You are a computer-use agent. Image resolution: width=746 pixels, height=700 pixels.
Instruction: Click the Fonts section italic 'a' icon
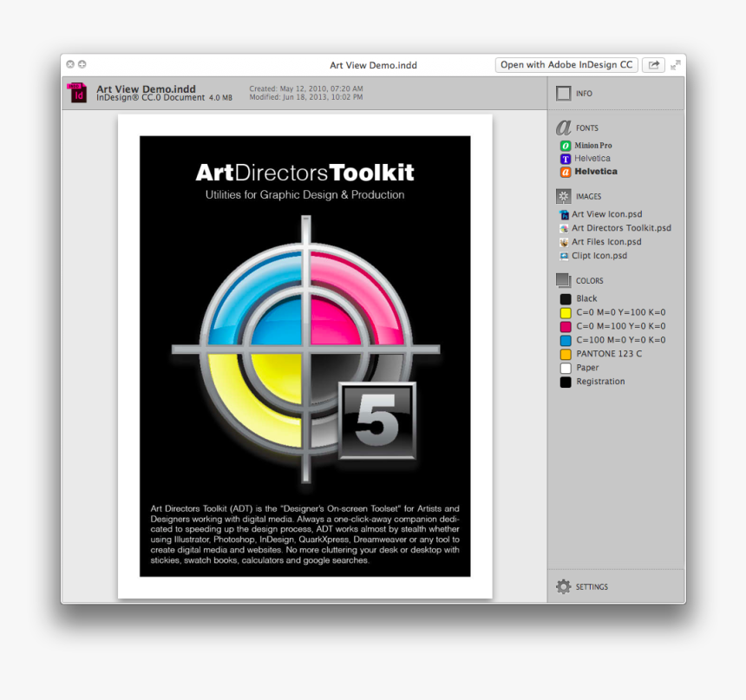(564, 128)
